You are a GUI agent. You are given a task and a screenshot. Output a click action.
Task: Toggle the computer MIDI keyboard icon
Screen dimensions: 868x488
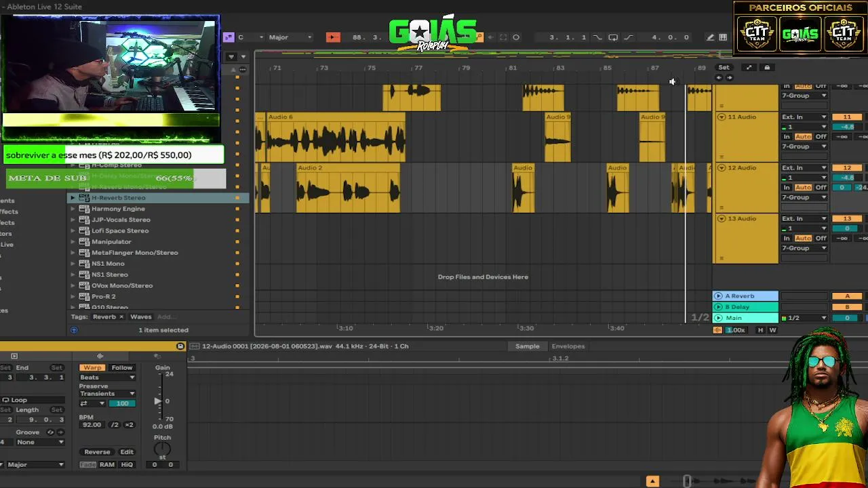click(723, 37)
